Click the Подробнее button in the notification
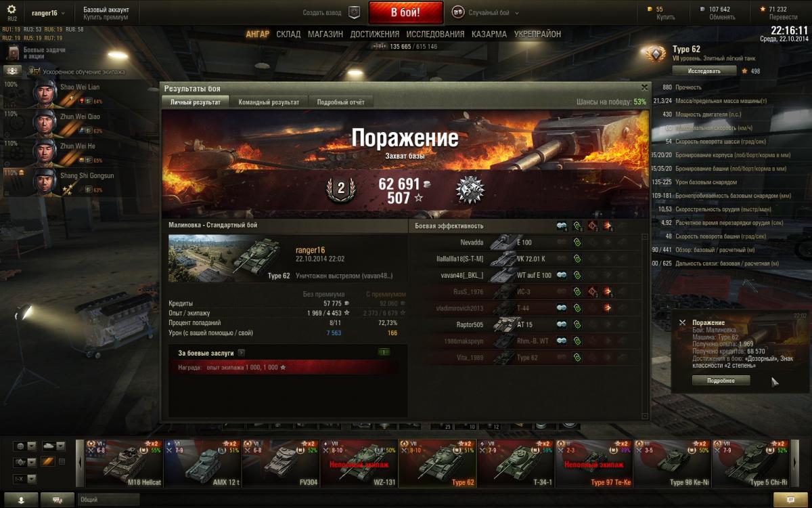812x508 pixels. [x=721, y=381]
